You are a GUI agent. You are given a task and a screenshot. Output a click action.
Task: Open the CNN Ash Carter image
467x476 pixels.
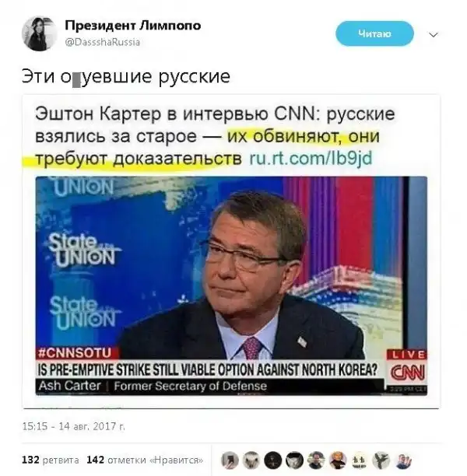coord(231,286)
